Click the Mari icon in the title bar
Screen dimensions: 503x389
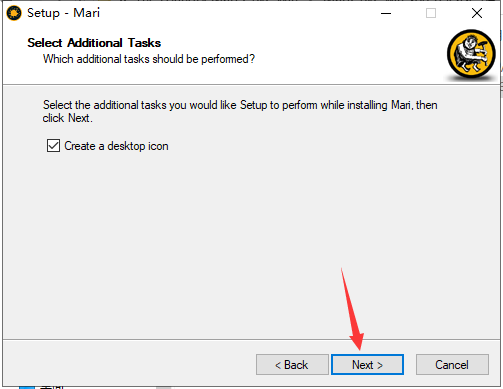click(14, 13)
